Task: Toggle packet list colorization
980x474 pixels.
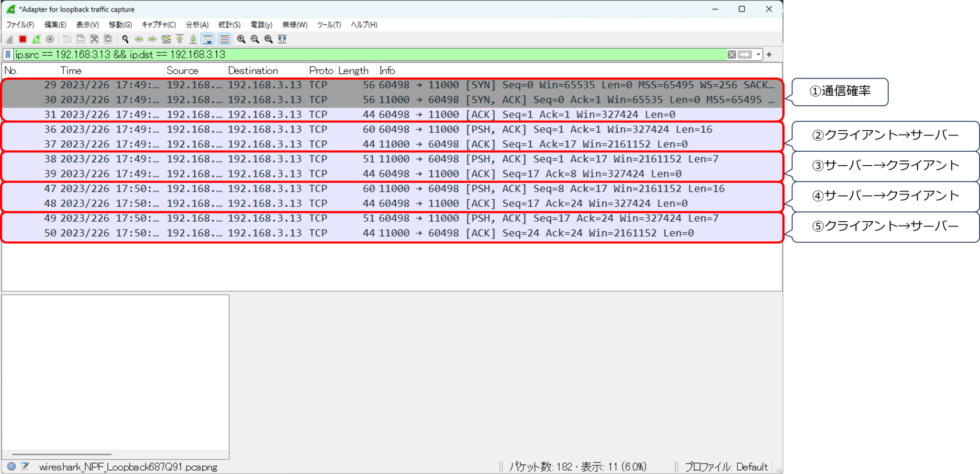Action: 224,39
